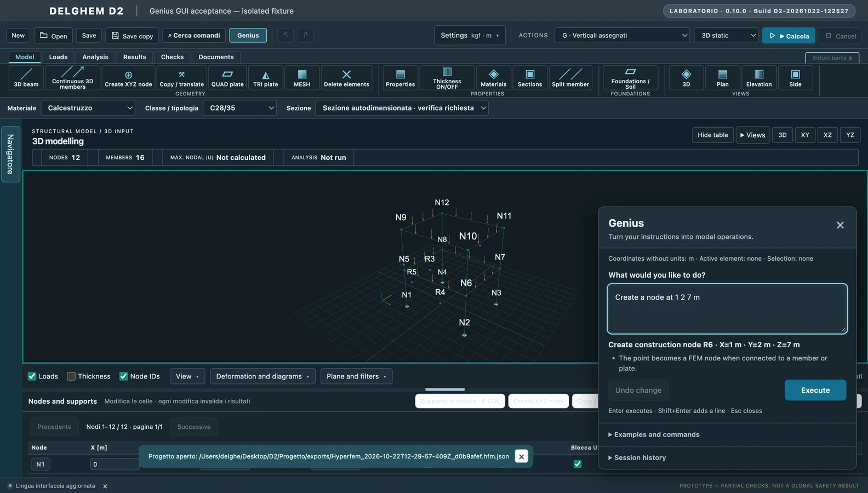868x493 pixels.
Task: Switch to the Side view icon
Action: [796, 77]
